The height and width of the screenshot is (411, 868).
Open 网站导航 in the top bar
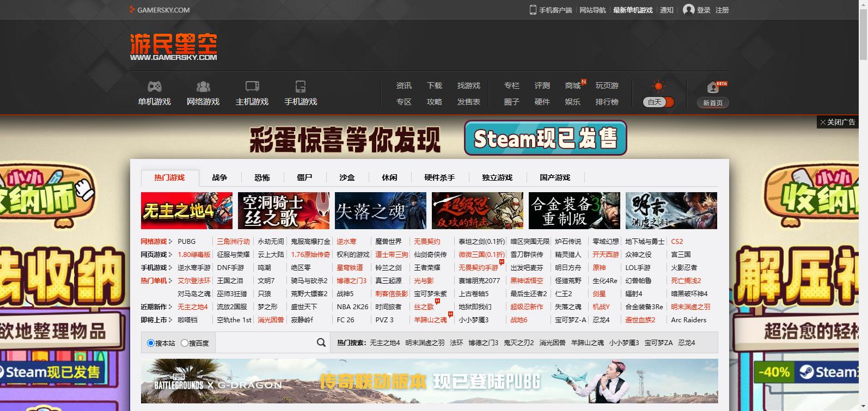point(592,10)
